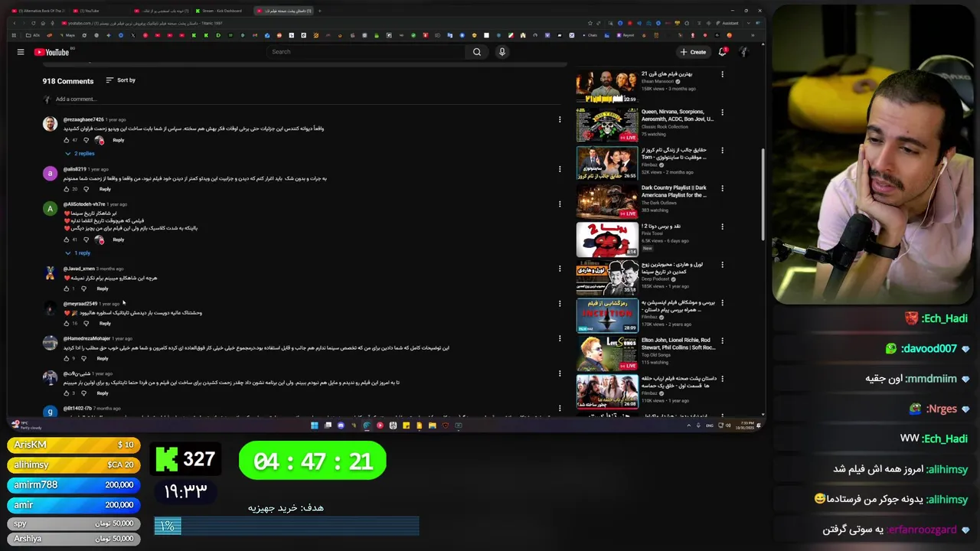Viewport: 980px width, 551px height.
Task: Expand the 2 replies thread
Action: click(x=80, y=154)
